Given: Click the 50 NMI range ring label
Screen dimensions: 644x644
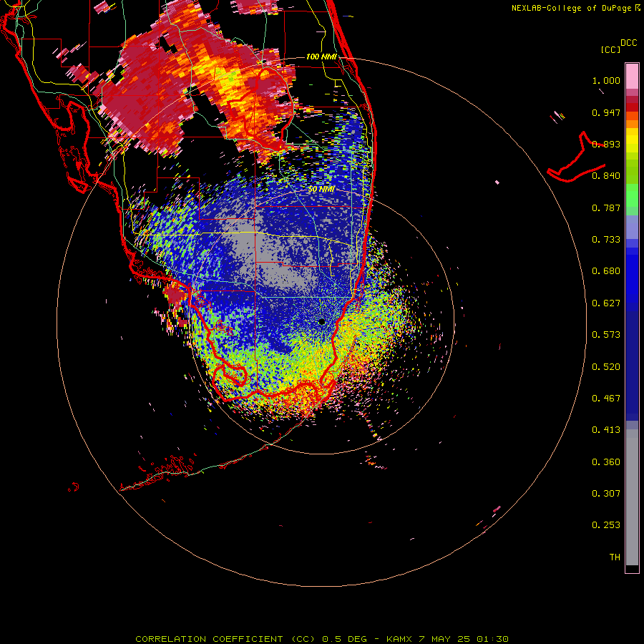Looking at the screenshot, I should coord(321,190).
